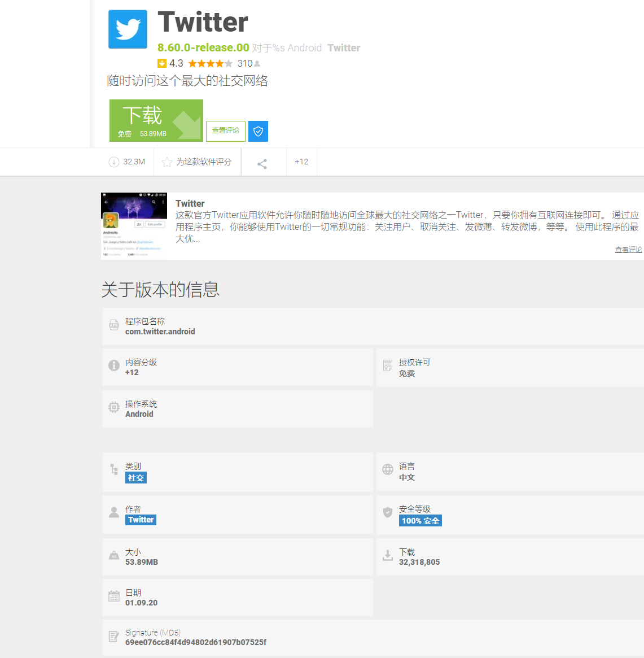Click the Twitter description title
This screenshot has height=658, width=644.
tap(190, 203)
